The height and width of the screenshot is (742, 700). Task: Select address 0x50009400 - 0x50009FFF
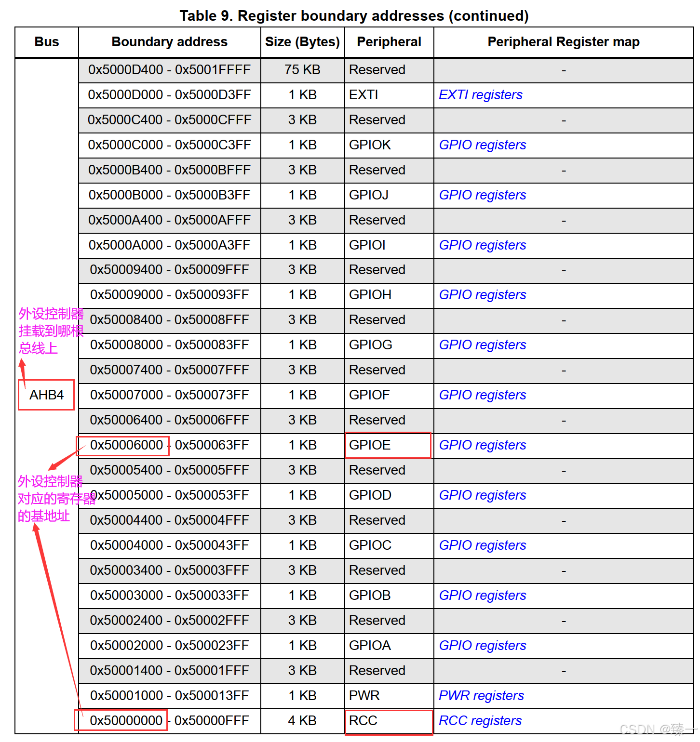[x=169, y=270]
